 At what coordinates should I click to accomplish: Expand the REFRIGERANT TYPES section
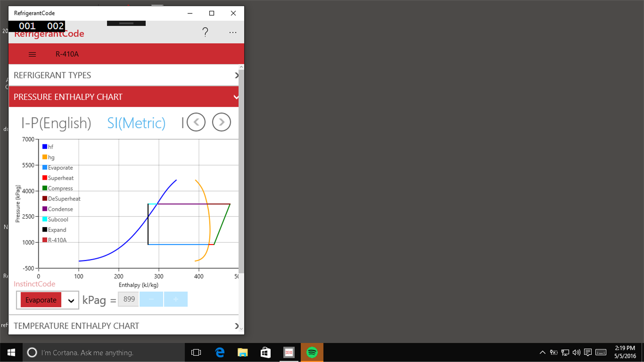pos(124,75)
